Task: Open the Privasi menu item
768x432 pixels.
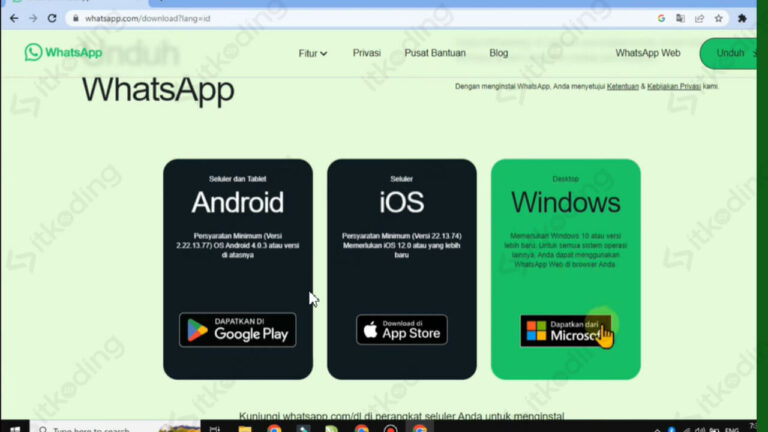Action: coord(366,53)
